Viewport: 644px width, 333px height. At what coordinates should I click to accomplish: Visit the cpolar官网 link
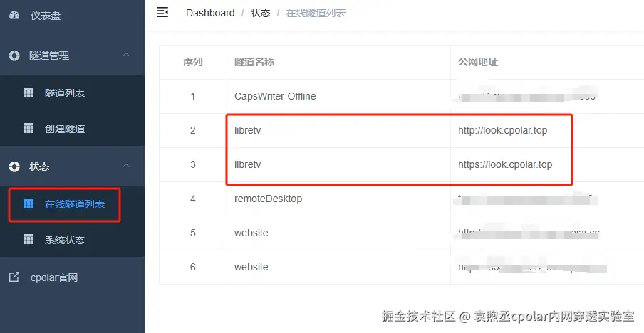click(54, 277)
